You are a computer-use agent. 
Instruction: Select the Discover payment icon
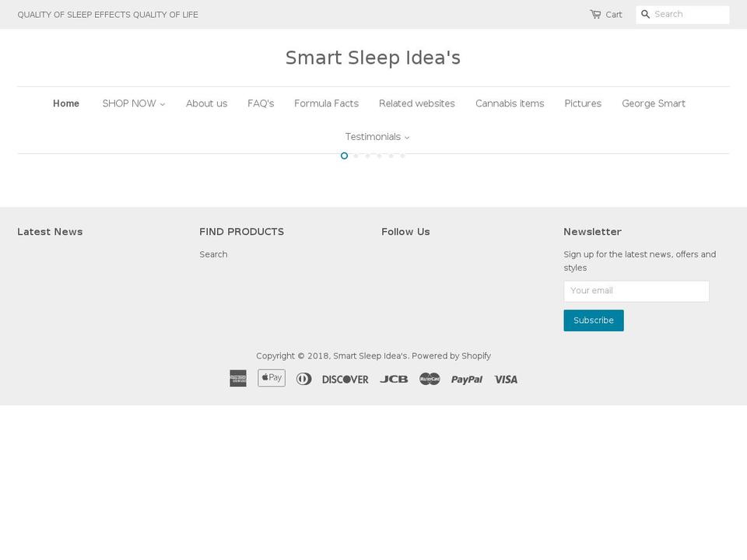[x=345, y=380]
